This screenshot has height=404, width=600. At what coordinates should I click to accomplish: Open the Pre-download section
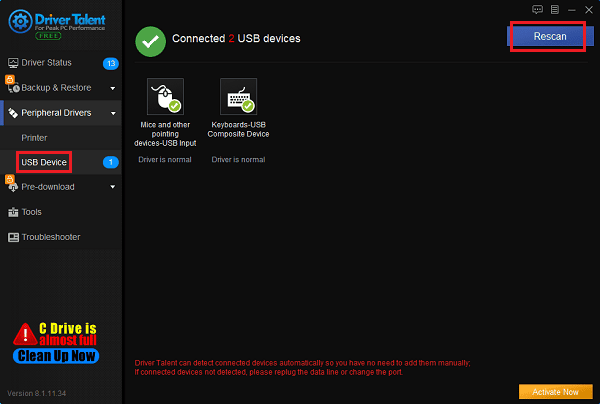coord(61,187)
